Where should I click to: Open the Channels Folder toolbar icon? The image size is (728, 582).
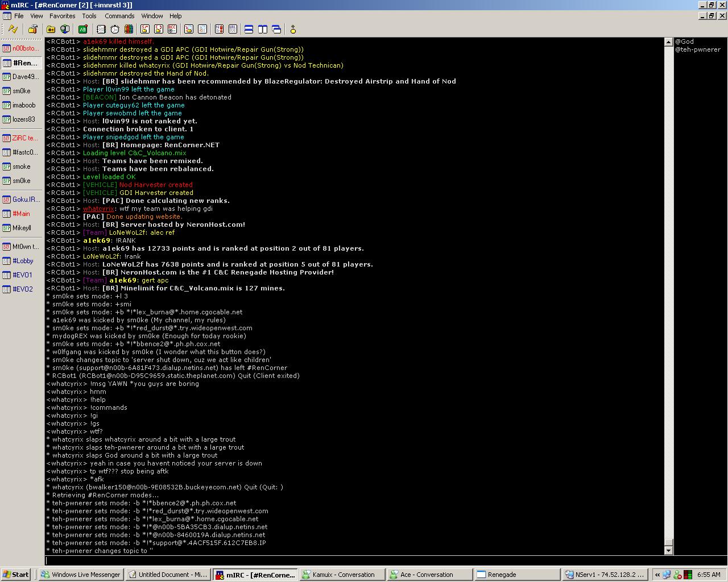click(x=51, y=29)
